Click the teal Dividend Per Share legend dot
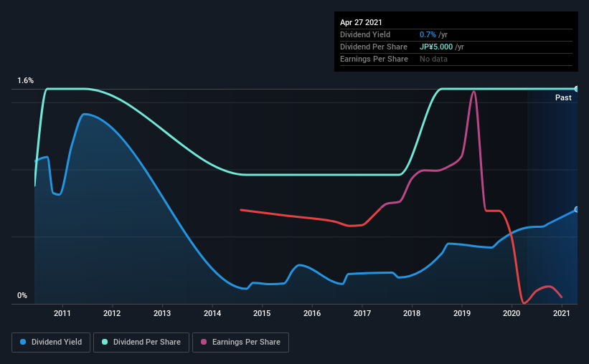The image size is (589, 364). click(x=105, y=342)
